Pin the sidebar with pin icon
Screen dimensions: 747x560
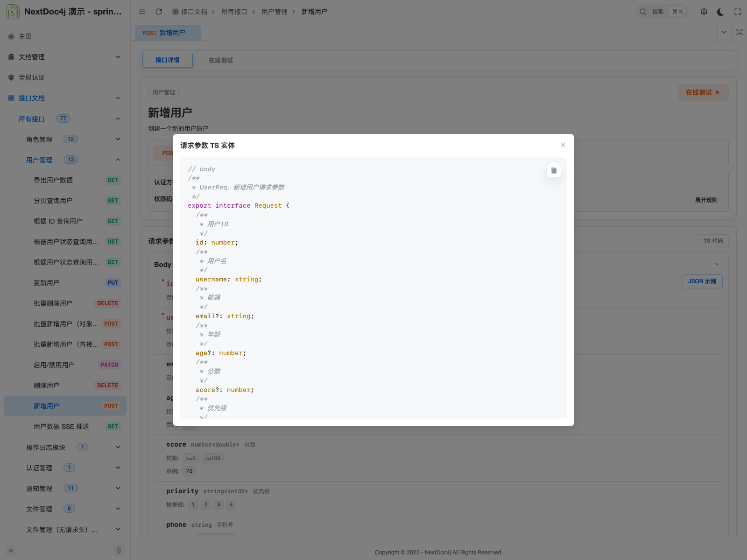(119, 551)
